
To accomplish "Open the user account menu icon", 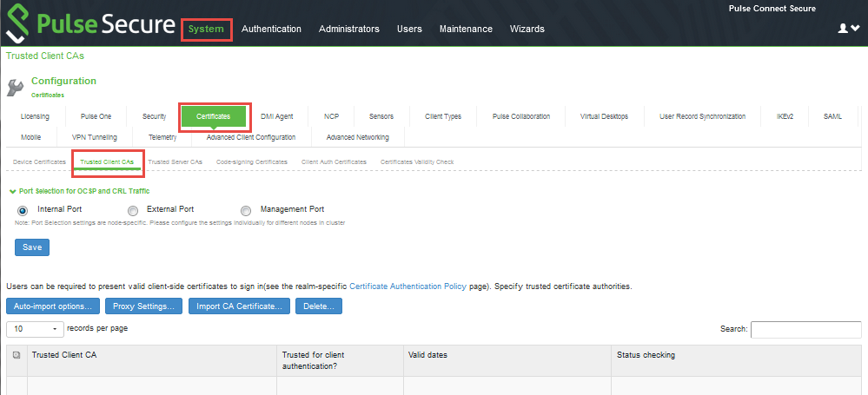I will coord(847,29).
